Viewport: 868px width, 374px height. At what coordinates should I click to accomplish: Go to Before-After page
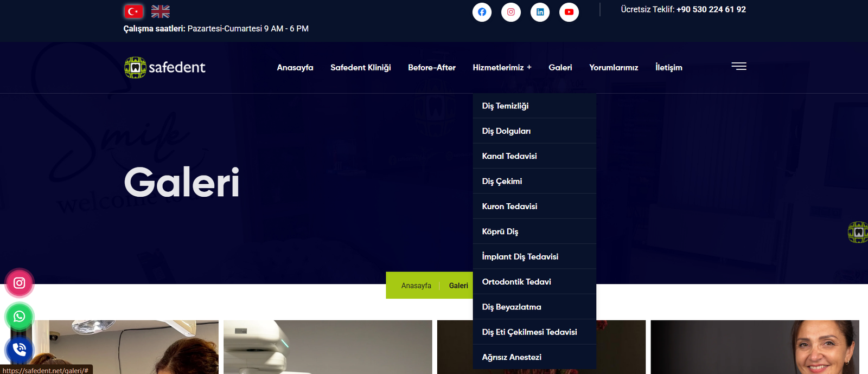431,68
